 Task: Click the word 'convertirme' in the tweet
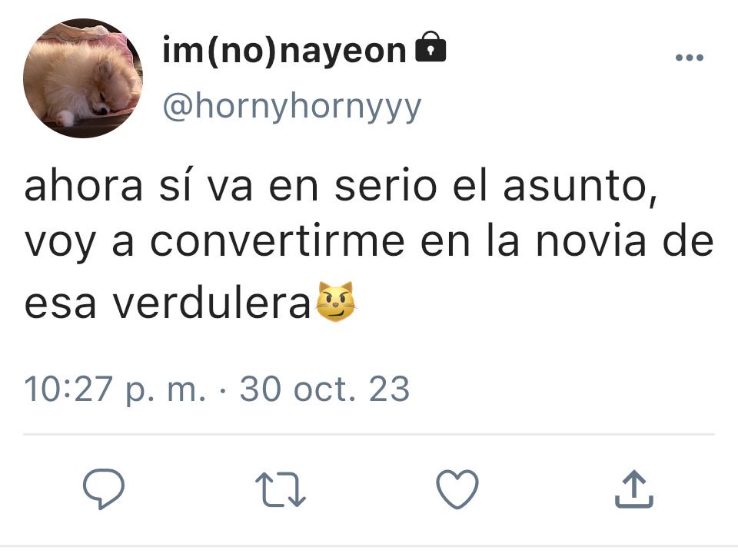278,242
